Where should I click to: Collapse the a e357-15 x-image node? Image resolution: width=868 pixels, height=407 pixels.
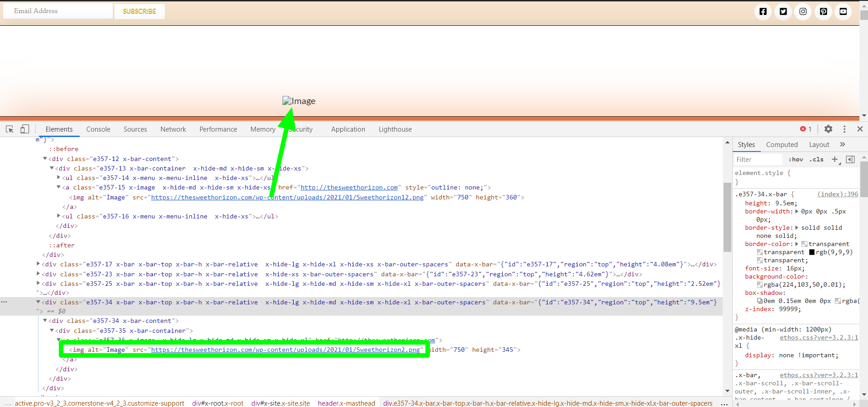point(58,187)
